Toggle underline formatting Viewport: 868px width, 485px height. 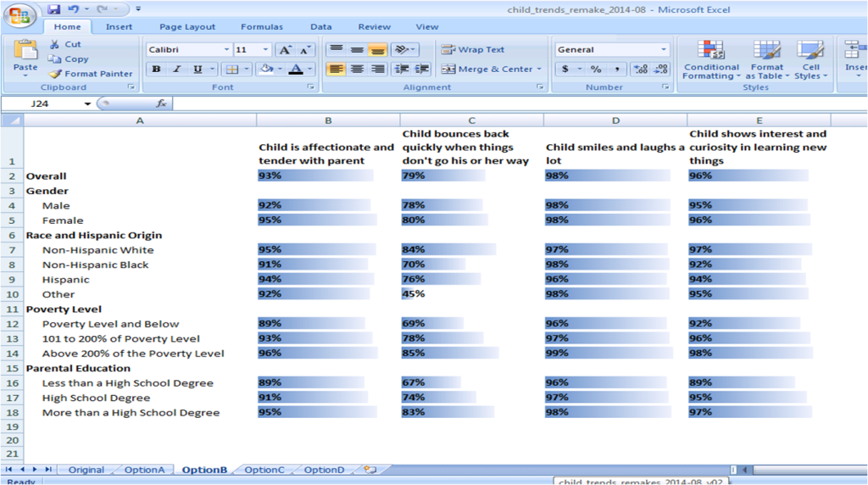click(x=198, y=70)
